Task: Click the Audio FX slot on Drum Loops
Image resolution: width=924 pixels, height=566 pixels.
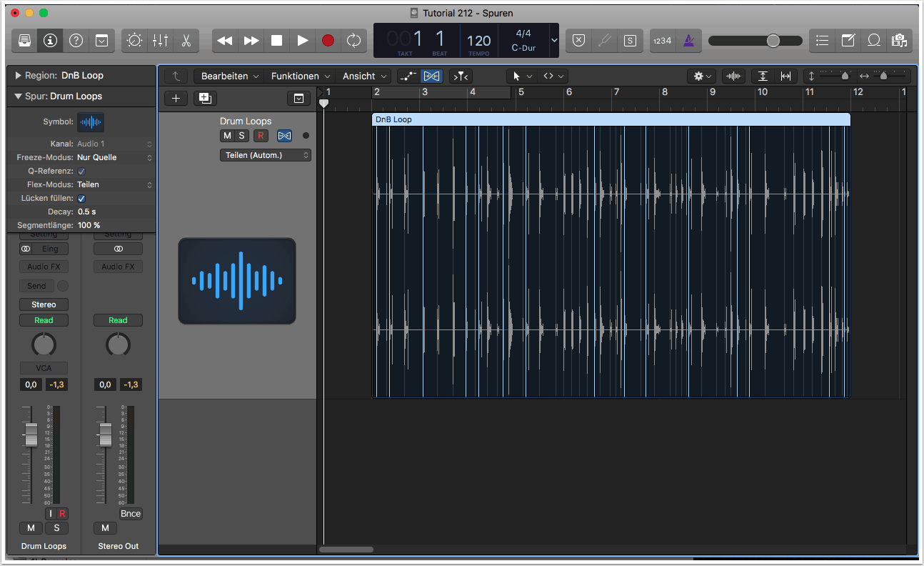Action: click(44, 267)
